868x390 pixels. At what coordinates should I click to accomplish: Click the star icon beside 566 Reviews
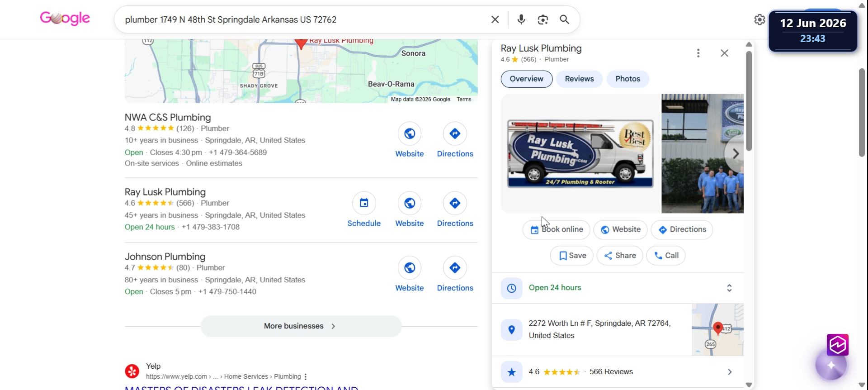[512, 372]
